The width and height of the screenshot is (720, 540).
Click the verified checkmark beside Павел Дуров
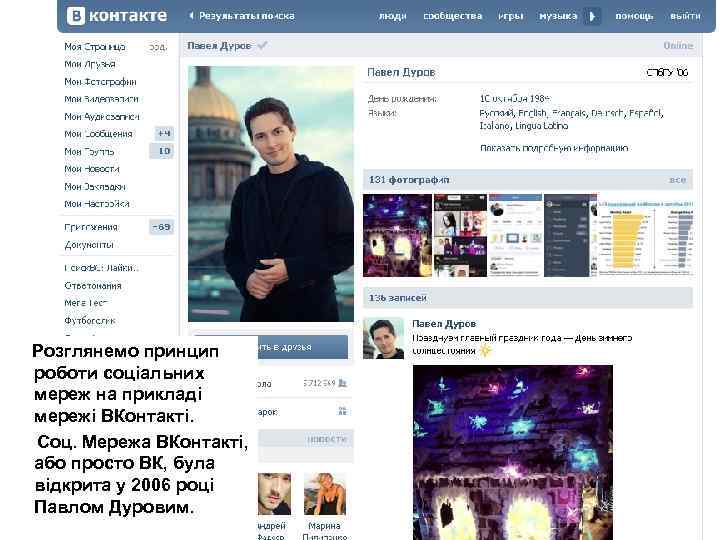[x=262, y=45]
